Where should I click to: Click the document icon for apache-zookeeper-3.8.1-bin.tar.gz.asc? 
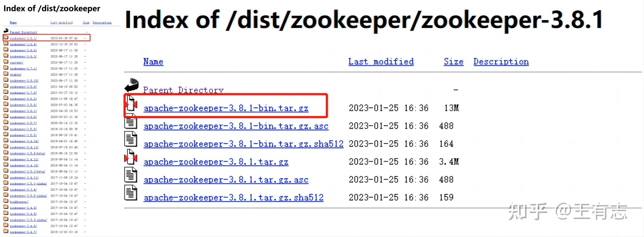131,121
